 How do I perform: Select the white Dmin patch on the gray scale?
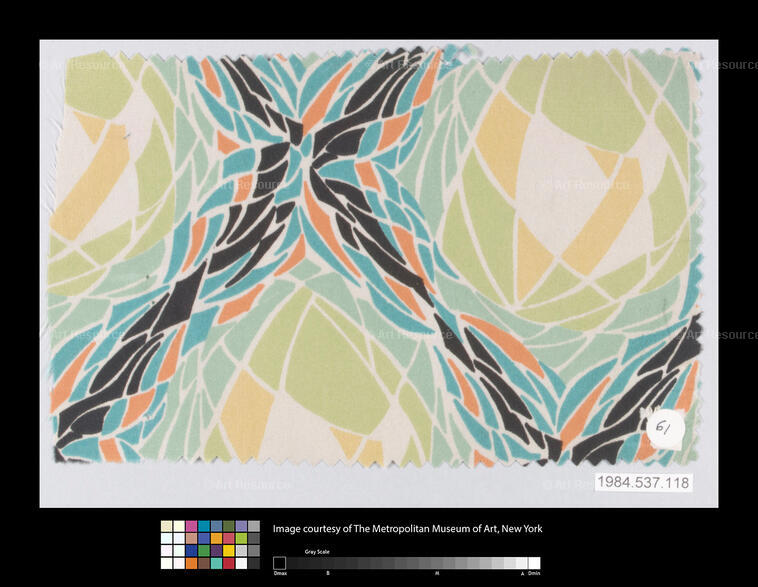pyautogui.click(x=534, y=563)
